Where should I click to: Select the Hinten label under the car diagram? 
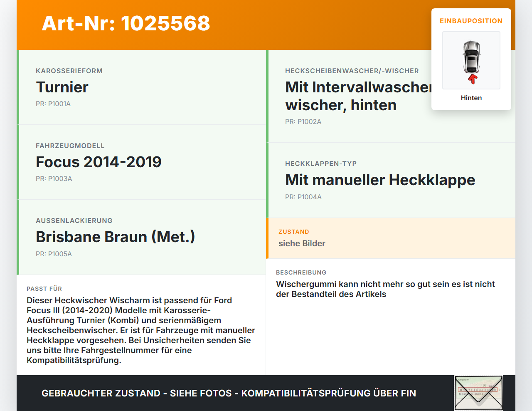coord(471,98)
